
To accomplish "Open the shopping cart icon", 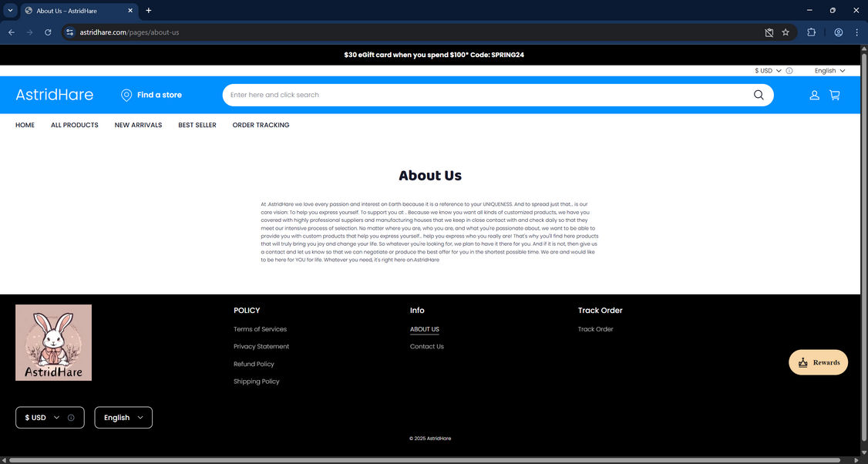I will pyautogui.click(x=835, y=96).
